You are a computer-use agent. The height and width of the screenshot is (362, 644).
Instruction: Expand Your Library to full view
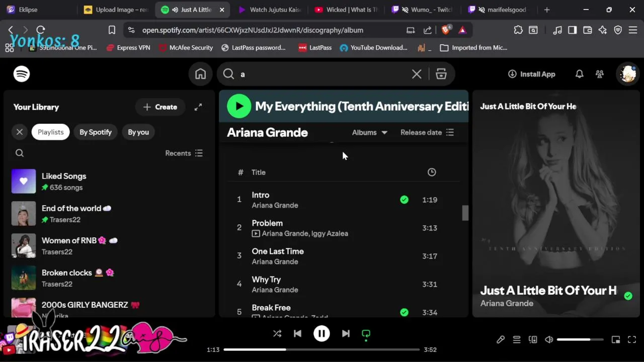point(198,107)
